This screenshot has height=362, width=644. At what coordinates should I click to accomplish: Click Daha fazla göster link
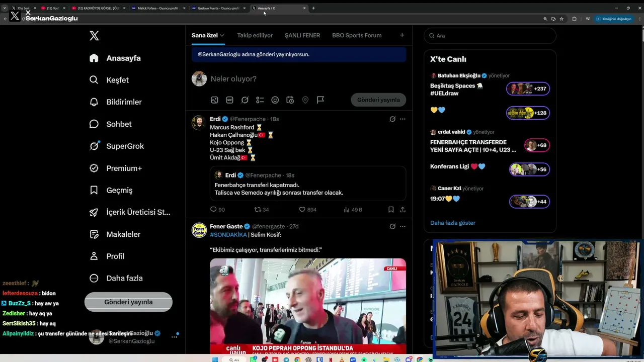click(453, 223)
